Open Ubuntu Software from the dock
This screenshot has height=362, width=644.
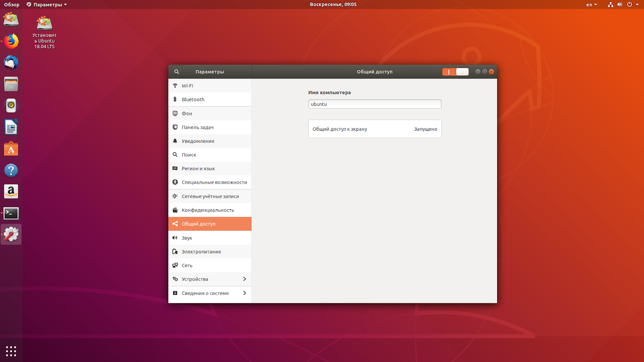coord(11,149)
